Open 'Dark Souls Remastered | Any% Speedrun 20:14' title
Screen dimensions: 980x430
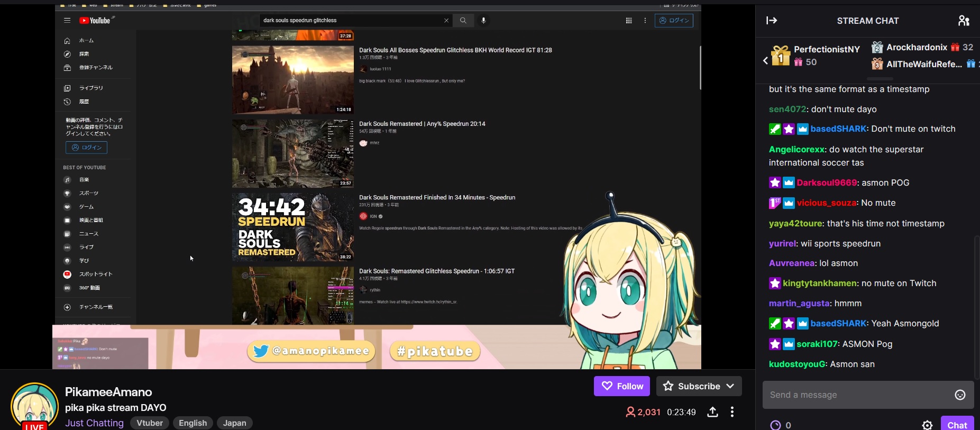(x=422, y=124)
